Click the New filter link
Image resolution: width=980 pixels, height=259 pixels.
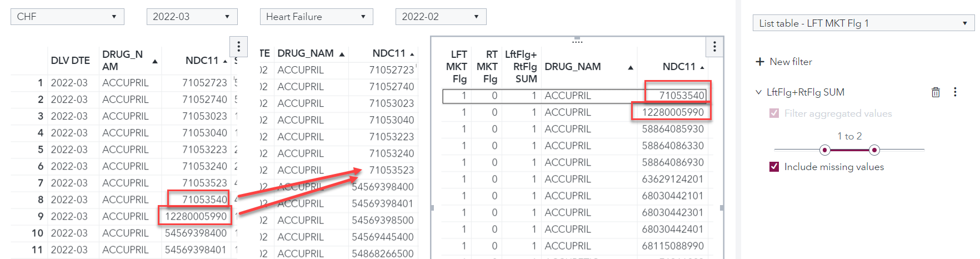791,62
